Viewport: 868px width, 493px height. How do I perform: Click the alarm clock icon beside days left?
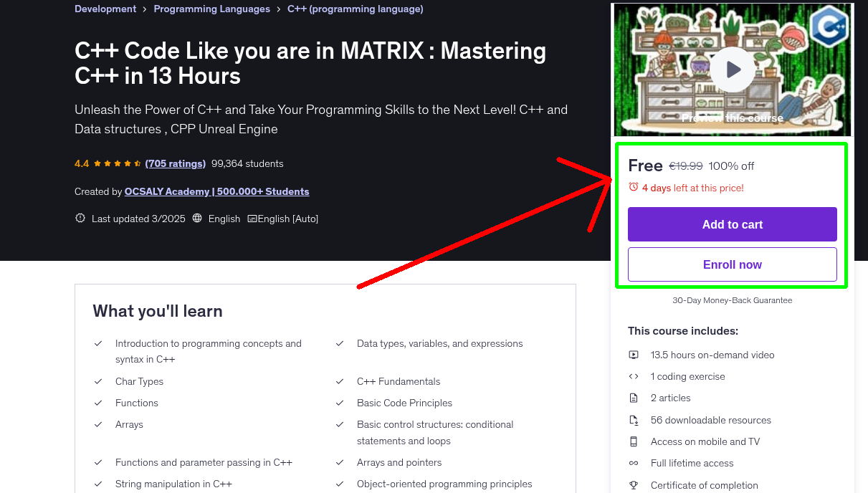click(x=634, y=187)
